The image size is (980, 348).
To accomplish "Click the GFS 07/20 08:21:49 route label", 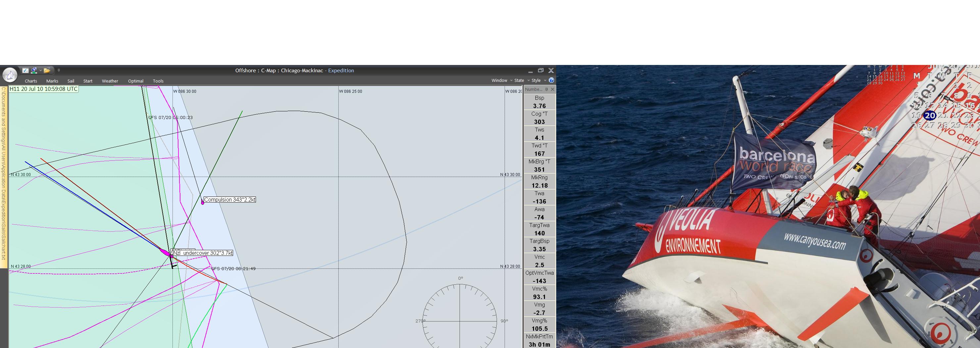I will [233, 269].
